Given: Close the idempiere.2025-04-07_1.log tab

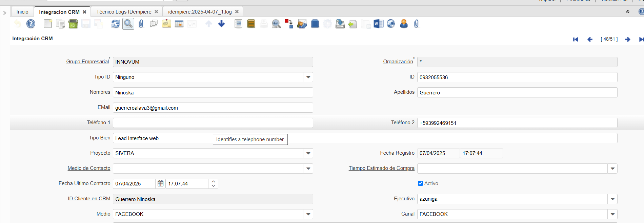Looking at the screenshot, I should (237, 12).
